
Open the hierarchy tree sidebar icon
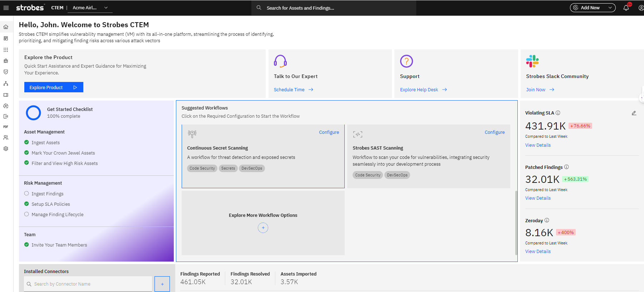[x=6, y=83]
